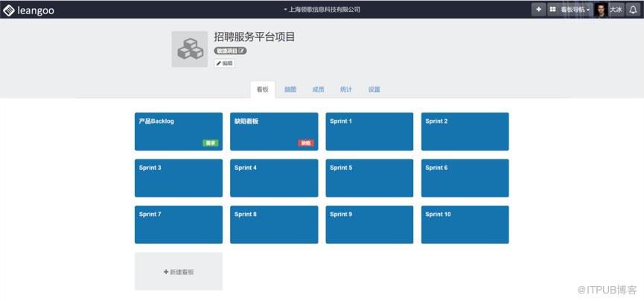Open the 统计 tab
This screenshot has width=644, height=301.
[346, 89]
